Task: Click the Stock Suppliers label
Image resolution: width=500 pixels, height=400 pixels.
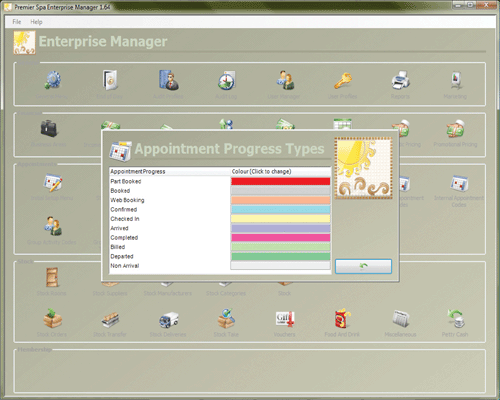Action: point(110,293)
